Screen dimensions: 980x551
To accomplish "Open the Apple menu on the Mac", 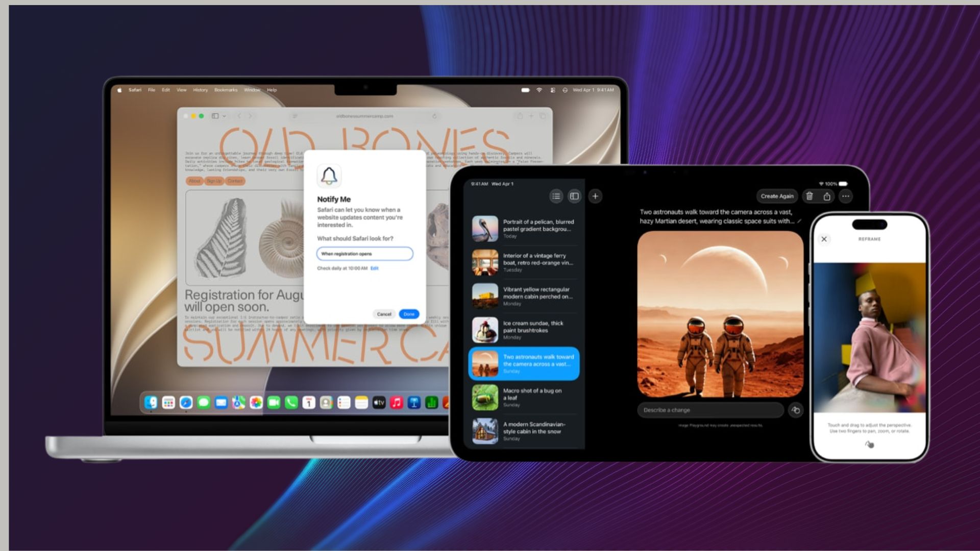I will pos(119,90).
